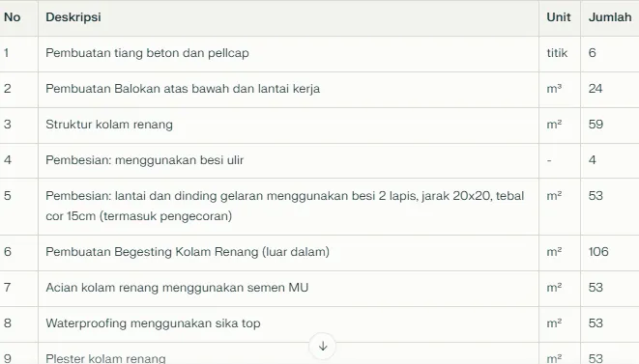Screen dimensions: 639x364
Task: Click m² unit in Waterproofing row
Action: 554,323
